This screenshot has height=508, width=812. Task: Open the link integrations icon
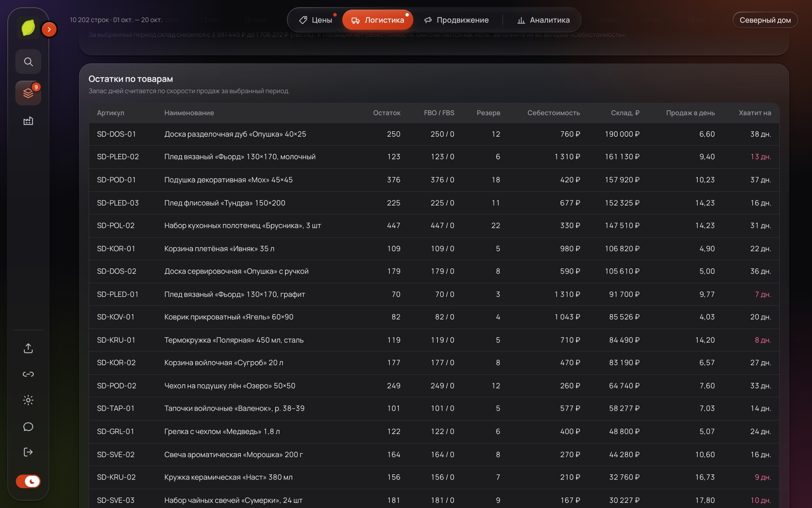[x=28, y=374]
